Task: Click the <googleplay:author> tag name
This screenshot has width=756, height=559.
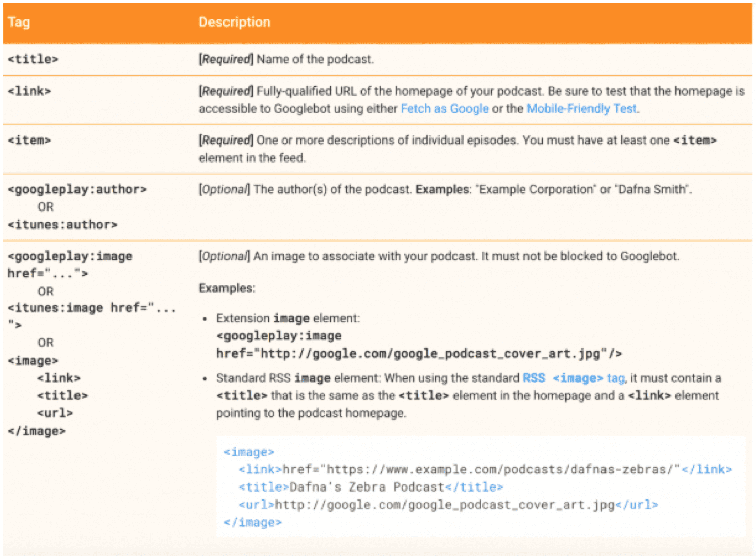Action: [77, 189]
